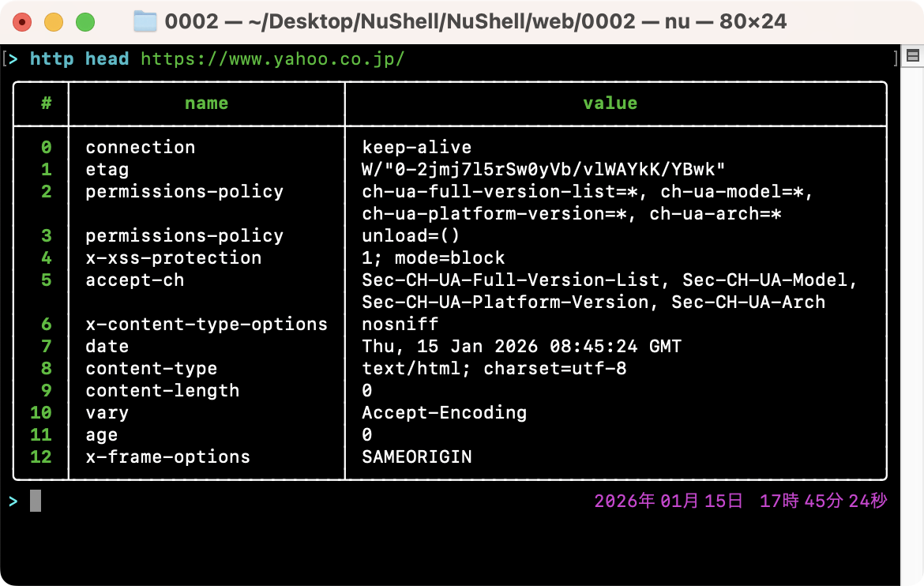
Task: Click the 'x-xss-protection' header name
Action: click(x=173, y=258)
